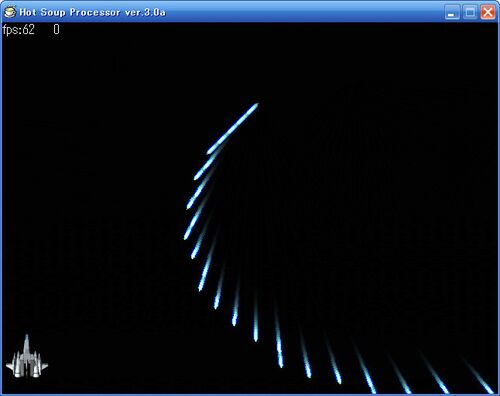
Task: Click the silver spaceship sprite
Action: click(x=27, y=357)
